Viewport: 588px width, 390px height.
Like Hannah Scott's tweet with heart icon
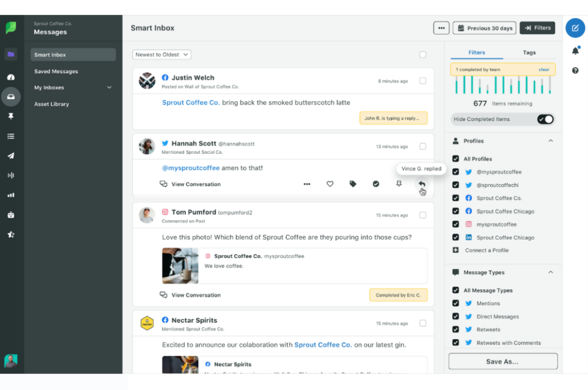(x=330, y=184)
